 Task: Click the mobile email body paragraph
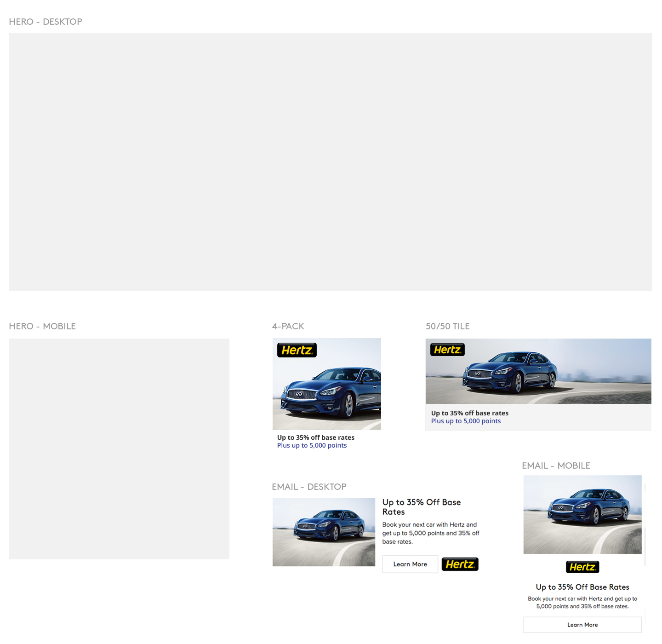point(582,603)
